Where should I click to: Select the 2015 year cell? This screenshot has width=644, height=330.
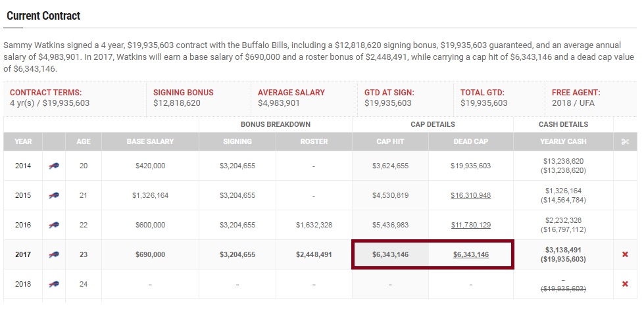point(23,195)
